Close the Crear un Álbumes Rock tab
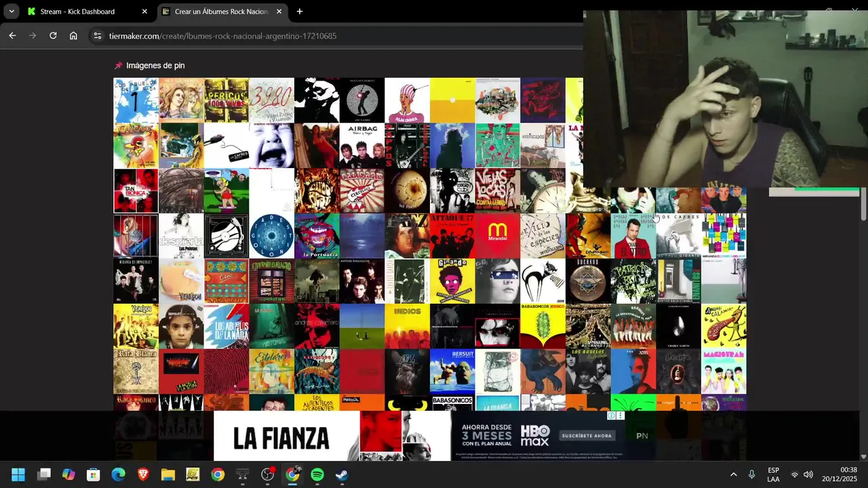 (x=279, y=12)
